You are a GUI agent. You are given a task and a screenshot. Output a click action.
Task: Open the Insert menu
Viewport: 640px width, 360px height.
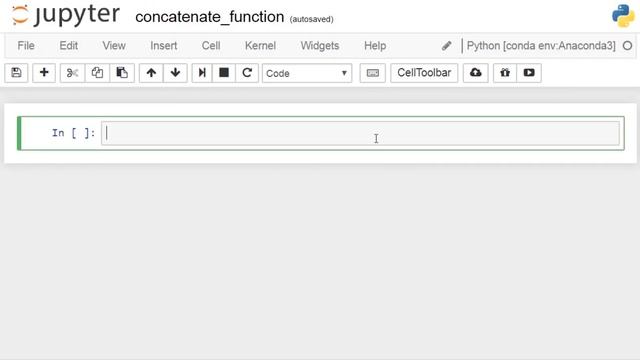click(x=164, y=46)
